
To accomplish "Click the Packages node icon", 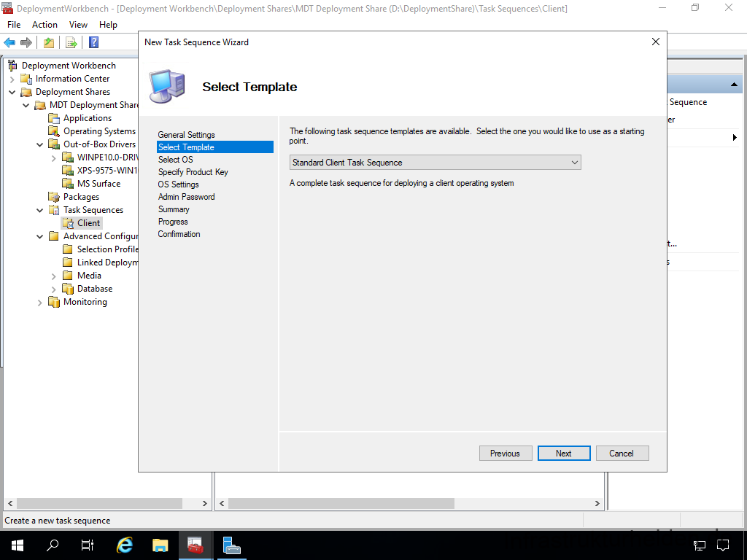I will (54, 197).
